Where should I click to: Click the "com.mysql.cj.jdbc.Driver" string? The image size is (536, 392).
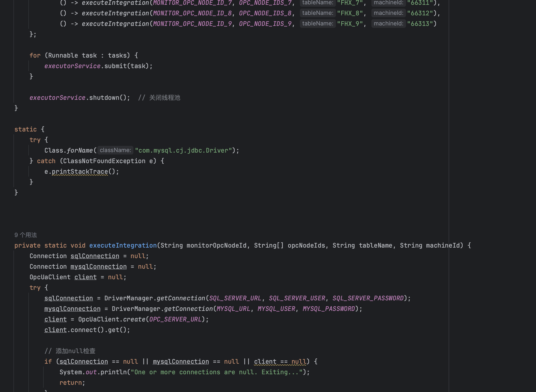[x=183, y=150]
